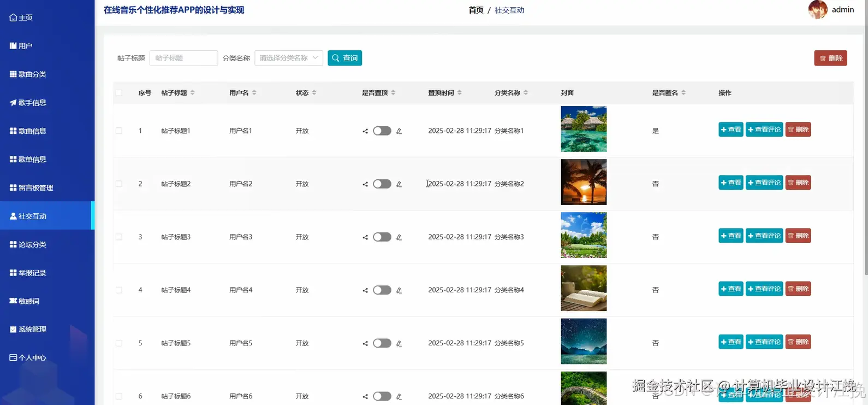Open 歌曲信息 in the sidebar
868x405 pixels.
(47, 131)
